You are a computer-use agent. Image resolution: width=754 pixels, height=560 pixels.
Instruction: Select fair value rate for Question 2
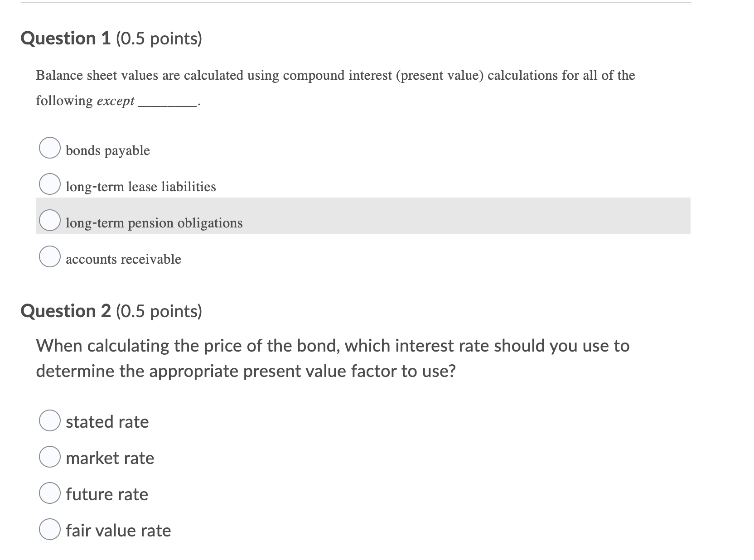(x=50, y=530)
